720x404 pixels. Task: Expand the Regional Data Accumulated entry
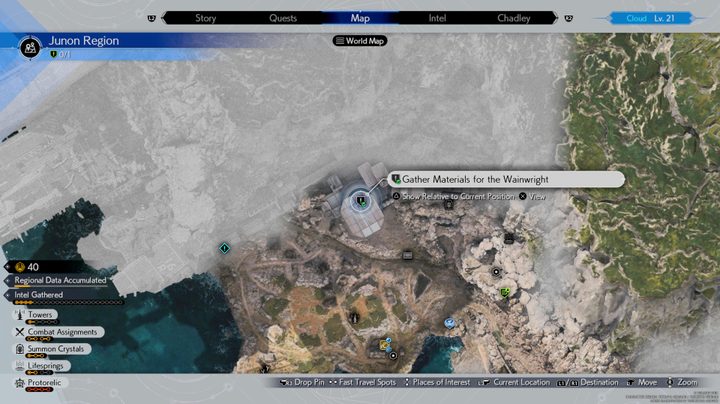(60, 280)
